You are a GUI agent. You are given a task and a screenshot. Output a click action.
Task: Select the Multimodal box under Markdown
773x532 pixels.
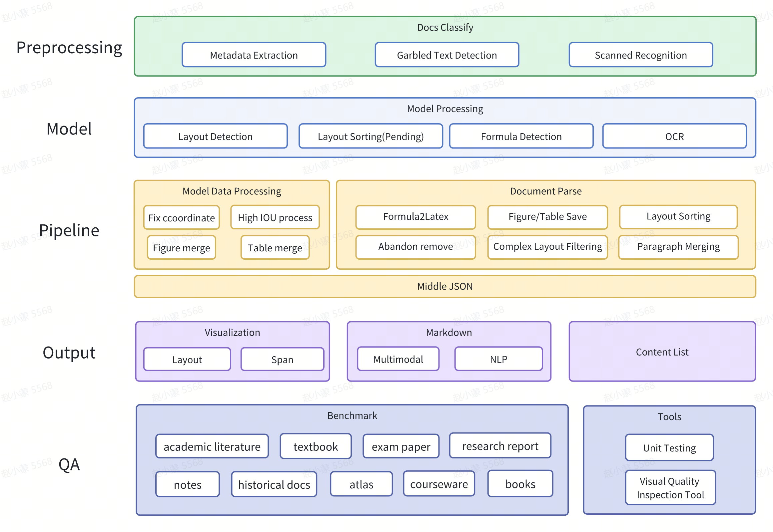tap(398, 359)
